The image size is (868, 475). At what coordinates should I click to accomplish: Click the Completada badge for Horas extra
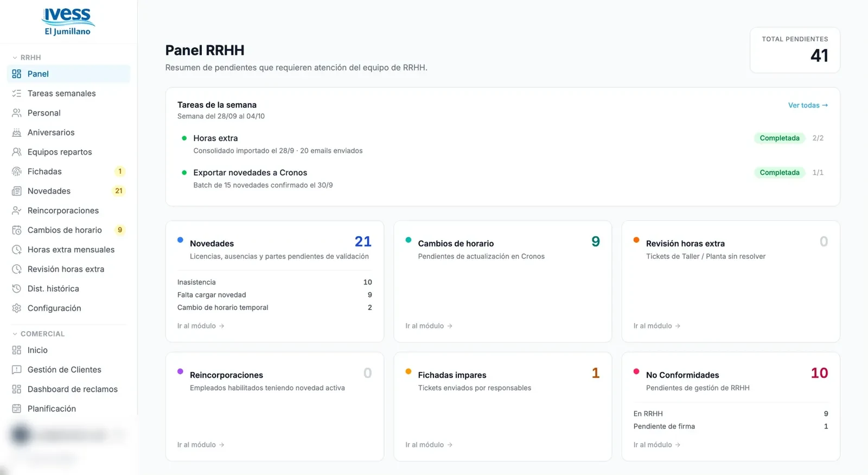pyautogui.click(x=780, y=138)
